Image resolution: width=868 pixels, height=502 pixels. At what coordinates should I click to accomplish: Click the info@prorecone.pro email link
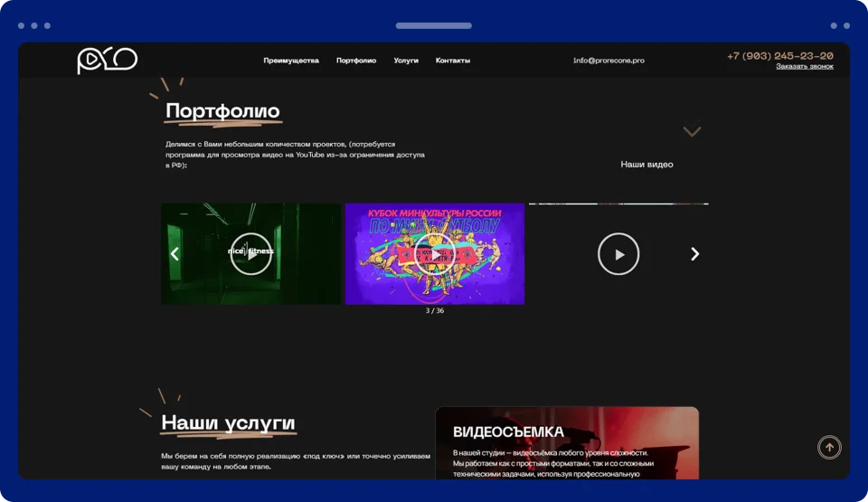609,61
